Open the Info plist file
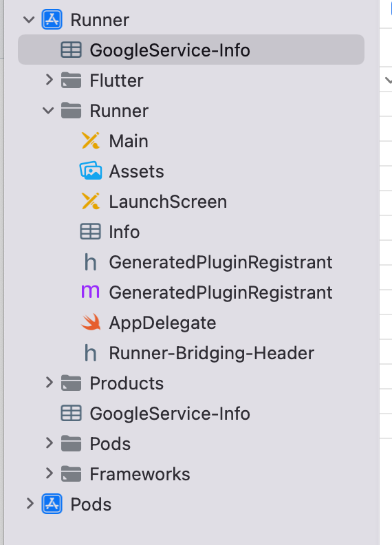Screen dimensions: 392x545 click(124, 232)
